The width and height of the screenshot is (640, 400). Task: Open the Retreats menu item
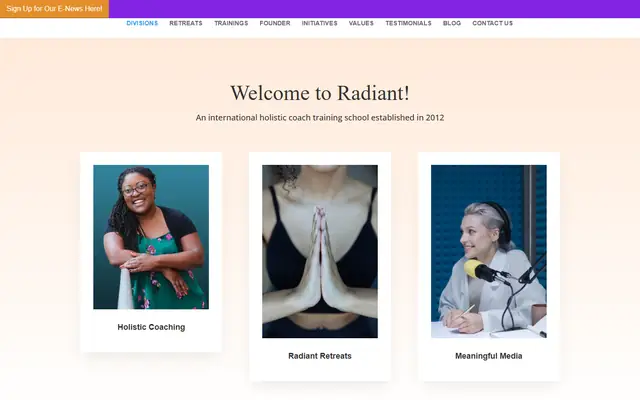pos(186,23)
